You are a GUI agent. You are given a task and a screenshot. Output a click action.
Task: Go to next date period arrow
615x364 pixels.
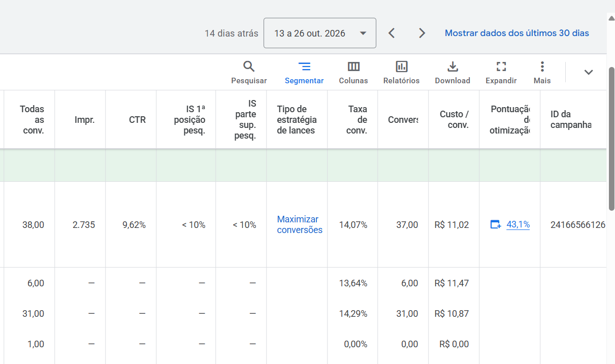(x=422, y=33)
